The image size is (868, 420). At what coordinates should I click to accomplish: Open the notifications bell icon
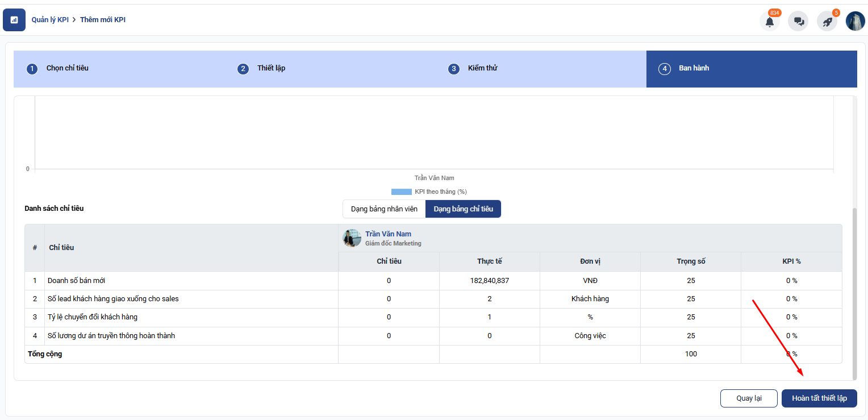point(769,22)
